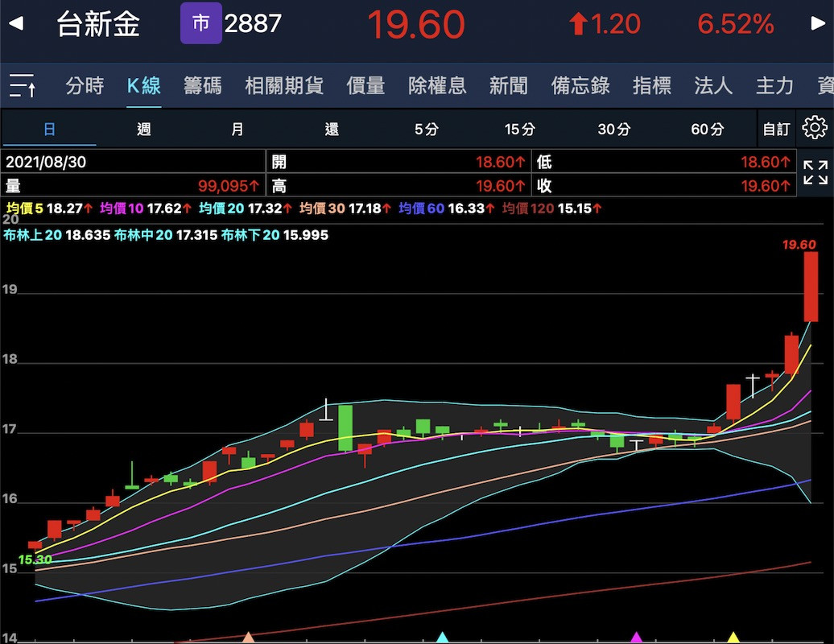Tap the stock code 2887
The width and height of the screenshot is (834, 644).
(253, 24)
